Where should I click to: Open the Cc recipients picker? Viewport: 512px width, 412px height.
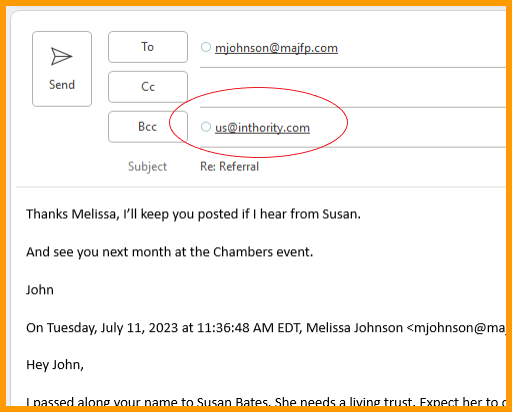[x=148, y=87]
